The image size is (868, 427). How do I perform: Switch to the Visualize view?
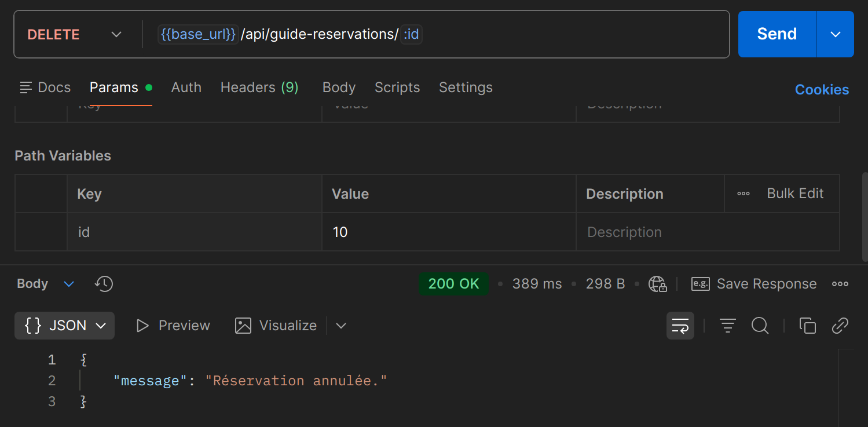tap(276, 326)
